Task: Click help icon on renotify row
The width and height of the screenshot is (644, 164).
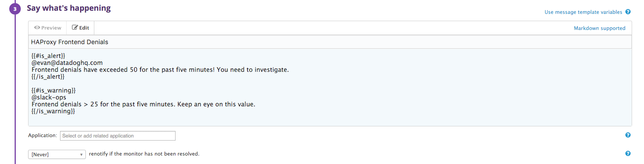Action: [x=628, y=154]
